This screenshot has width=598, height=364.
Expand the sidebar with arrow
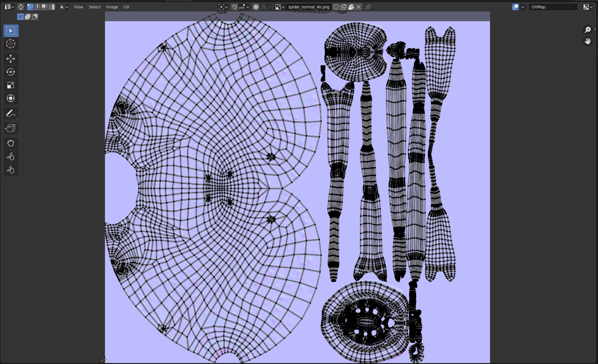(595, 29)
